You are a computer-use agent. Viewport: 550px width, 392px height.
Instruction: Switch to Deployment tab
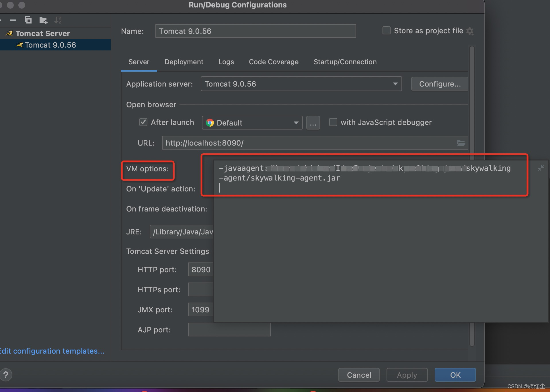click(x=184, y=62)
